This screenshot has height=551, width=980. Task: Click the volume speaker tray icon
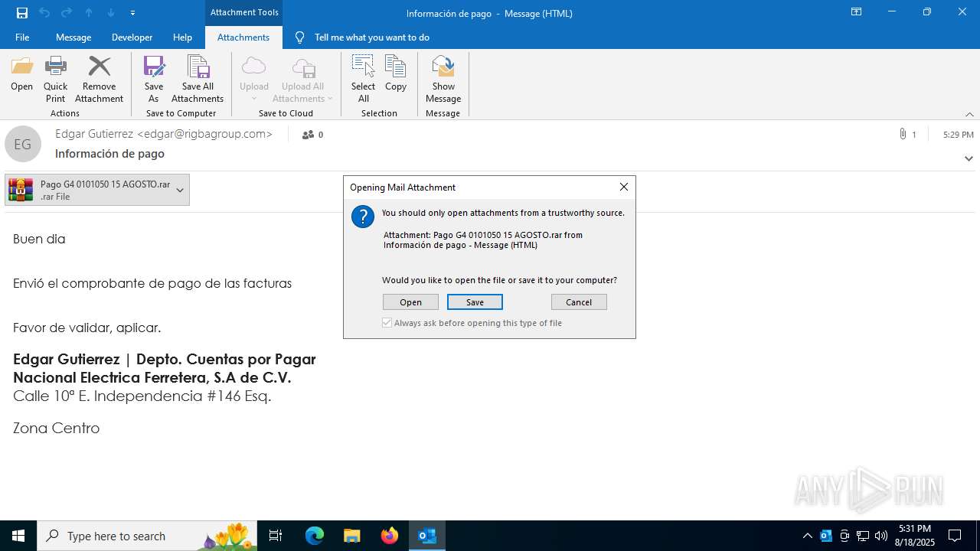point(881,536)
